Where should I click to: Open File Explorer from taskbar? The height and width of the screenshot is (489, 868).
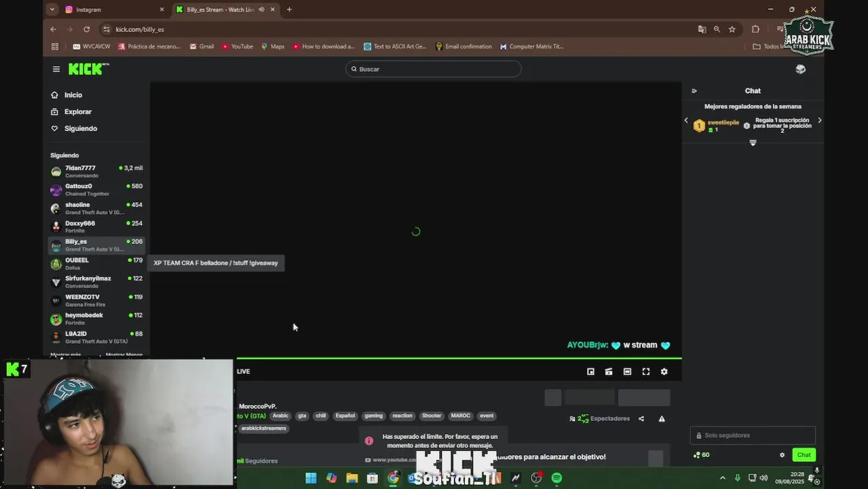[x=352, y=478]
